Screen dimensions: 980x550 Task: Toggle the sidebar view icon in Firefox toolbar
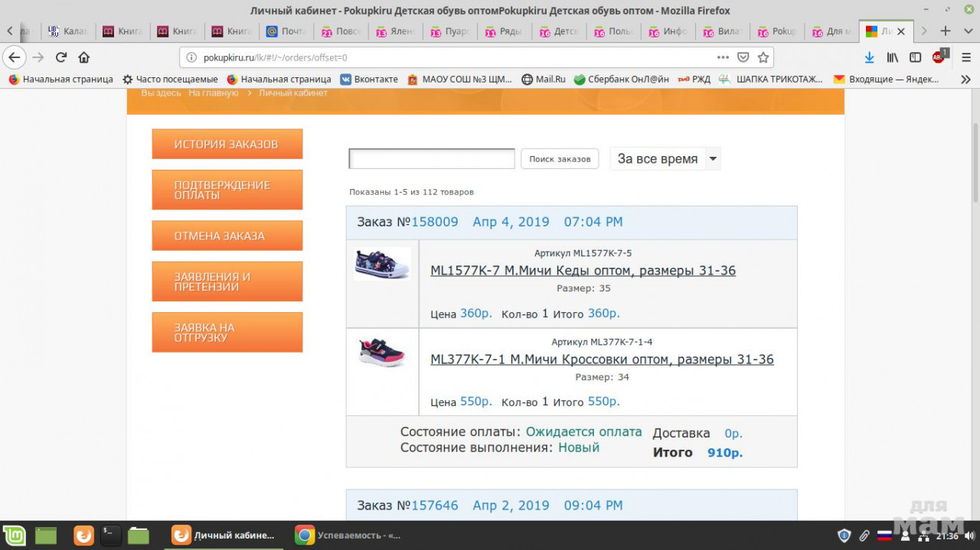(x=915, y=57)
